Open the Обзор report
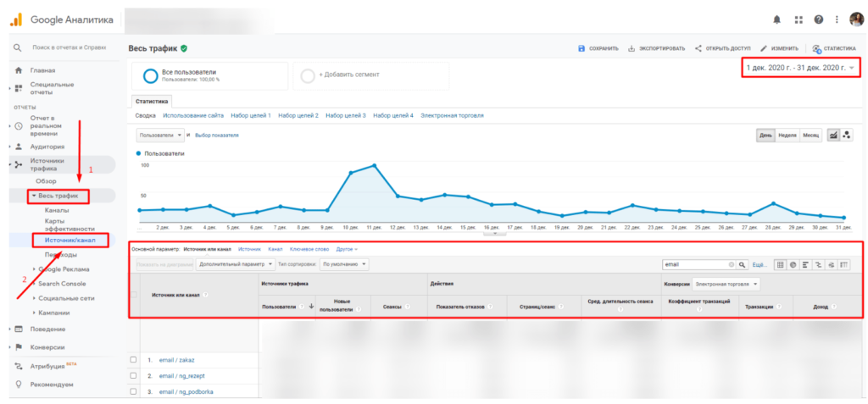The width and height of the screenshot is (868, 404). tap(46, 181)
